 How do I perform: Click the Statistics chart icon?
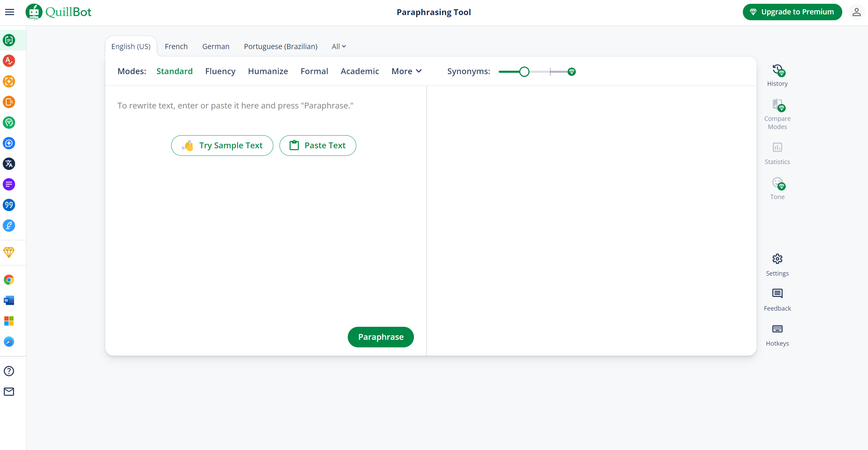(777, 147)
